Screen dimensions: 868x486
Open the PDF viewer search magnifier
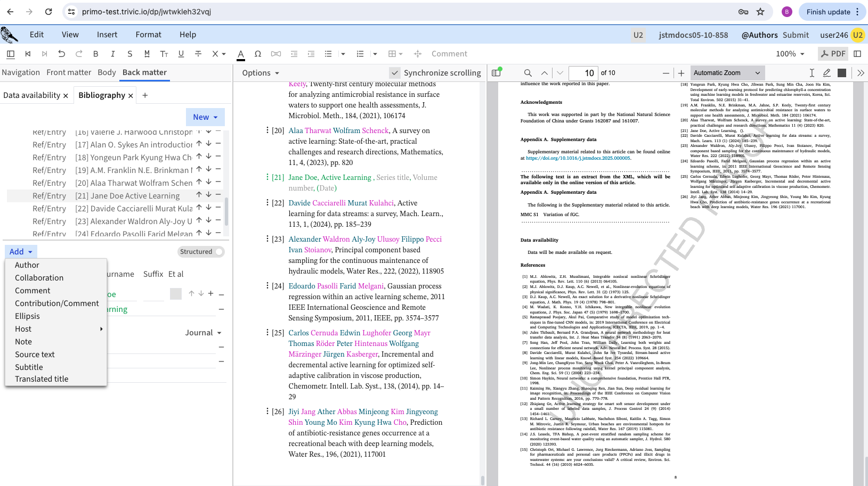(x=528, y=73)
